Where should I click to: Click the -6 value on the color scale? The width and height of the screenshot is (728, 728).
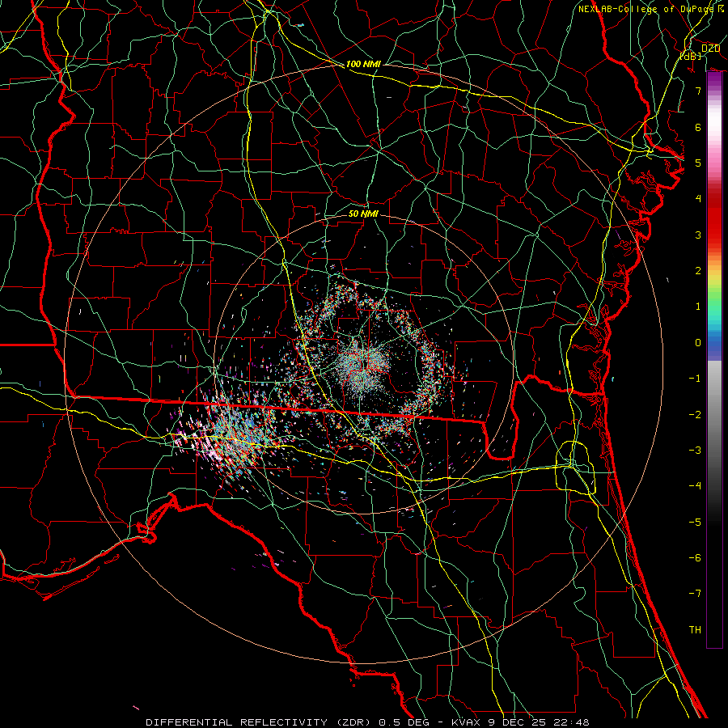point(695,558)
